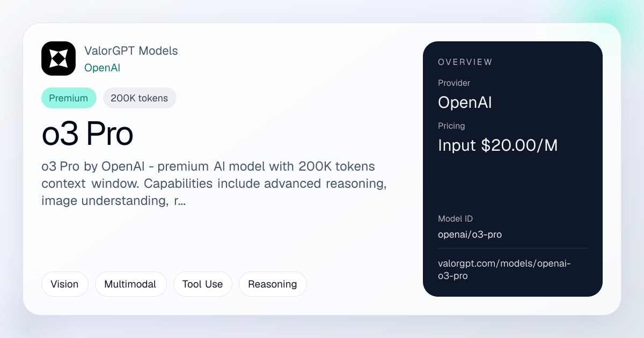644x338 pixels.
Task: Click the Model ID label
Action: pos(455,219)
